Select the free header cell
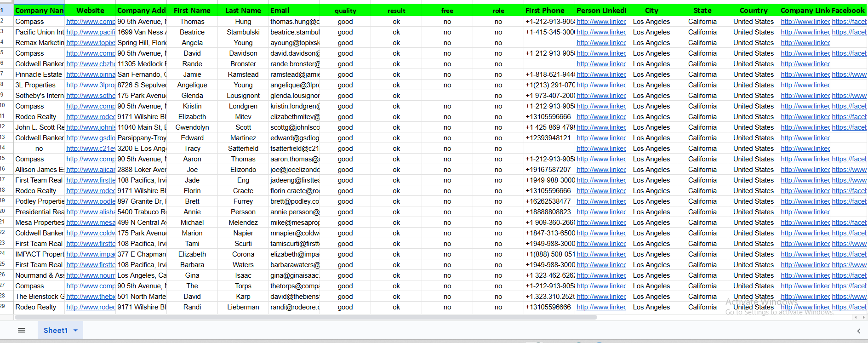868x343 pixels. click(447, 10)
